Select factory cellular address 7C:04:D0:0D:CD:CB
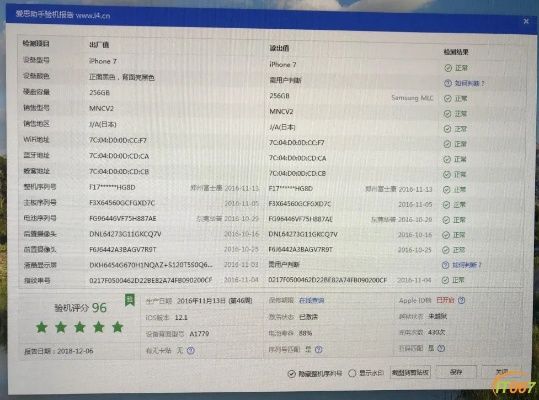The image size is (539, 400). tap(119, 171)
